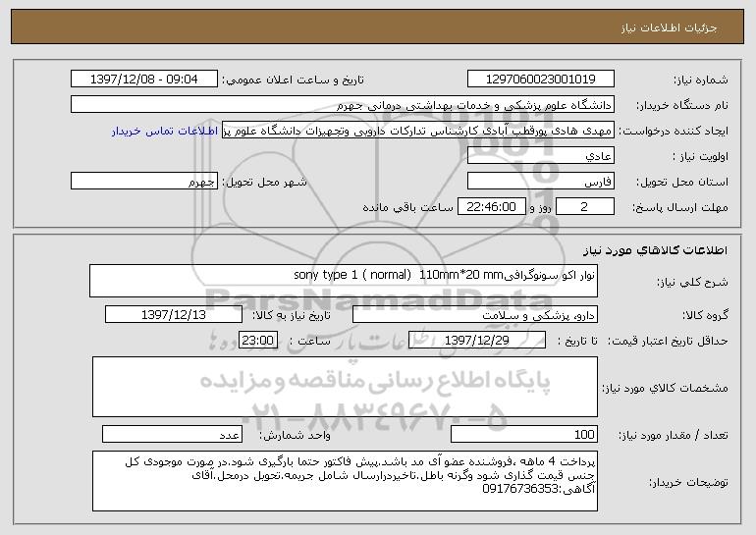
Task: Click the header title جزئیات اطلاعات نیاز
Action: tap(670, 27)
